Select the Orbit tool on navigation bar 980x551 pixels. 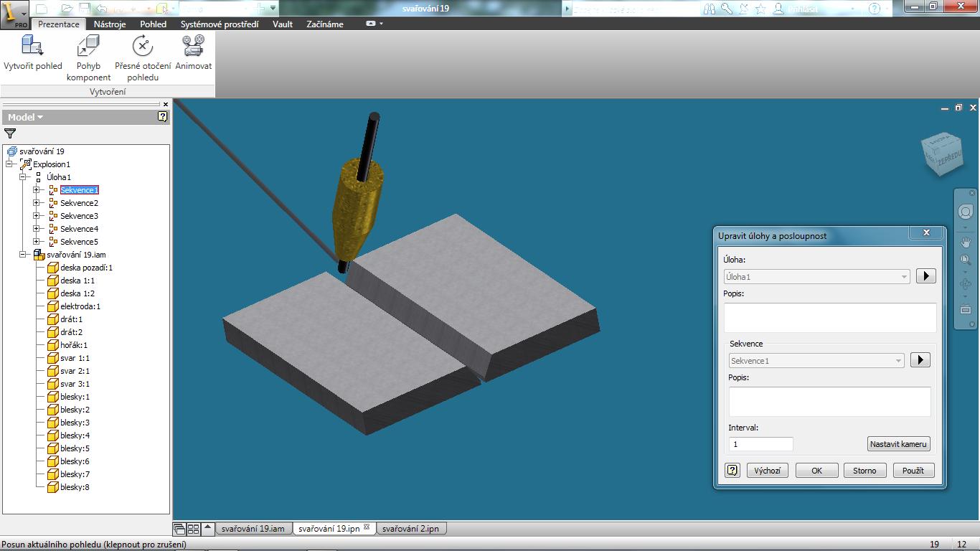[x=966, y=285]
